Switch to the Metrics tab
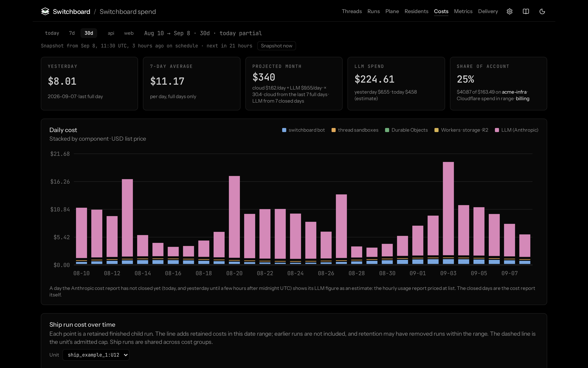The width and height of the screenshot is (588, 368). 463,11
